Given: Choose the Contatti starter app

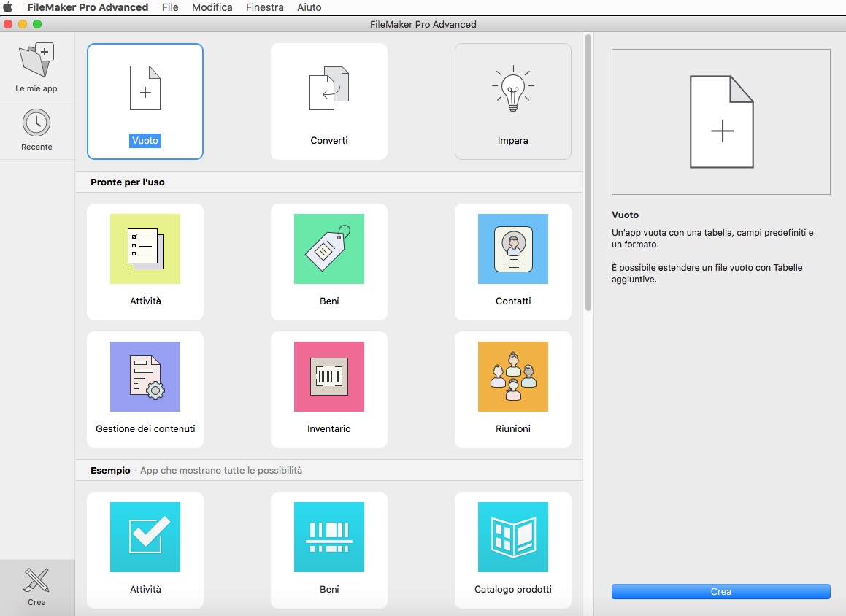Looking at the screenshot, I should (513, 261).
